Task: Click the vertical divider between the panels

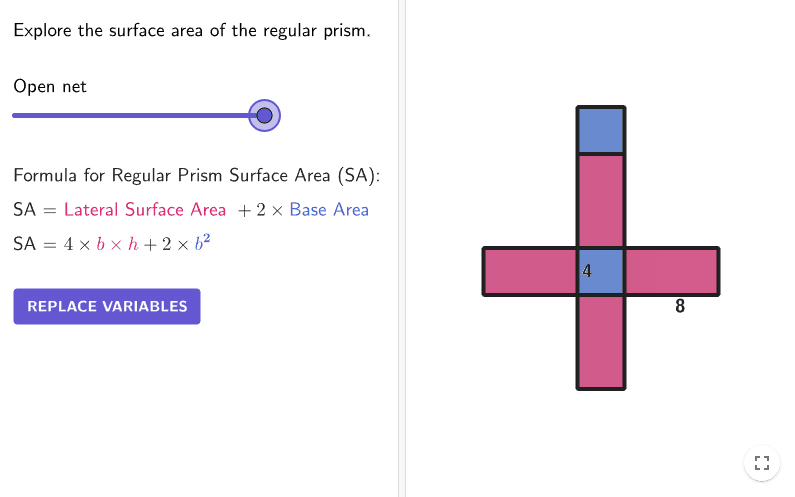Action: coord(402,248)
